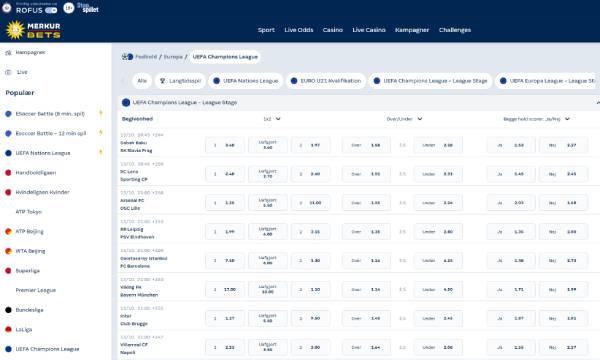600x360 pixels.
Task: Open the 1x2 market dropdown
Action: 272,119
